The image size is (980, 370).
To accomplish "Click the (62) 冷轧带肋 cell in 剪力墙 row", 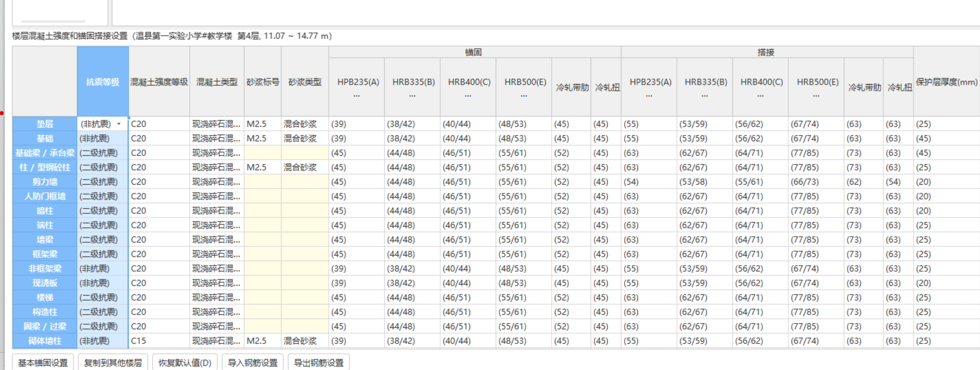I will (864, 182).
